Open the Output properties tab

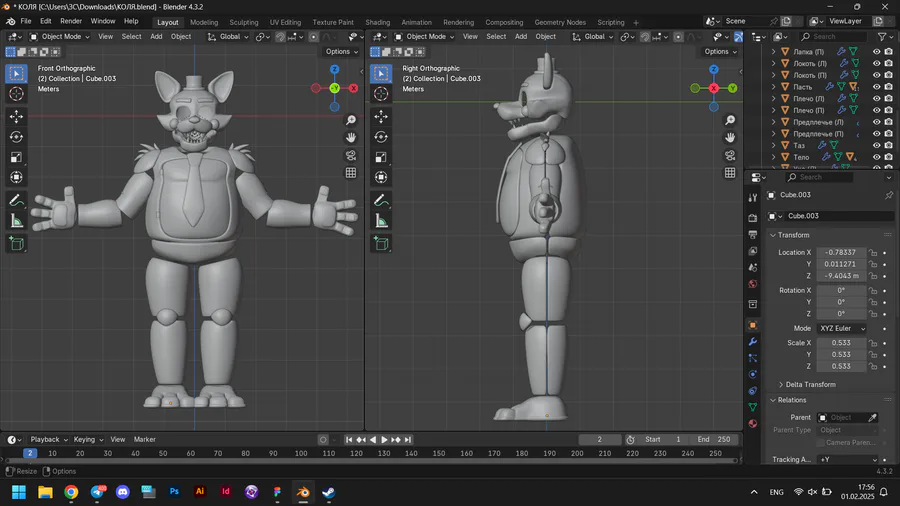tap(752, 235)
